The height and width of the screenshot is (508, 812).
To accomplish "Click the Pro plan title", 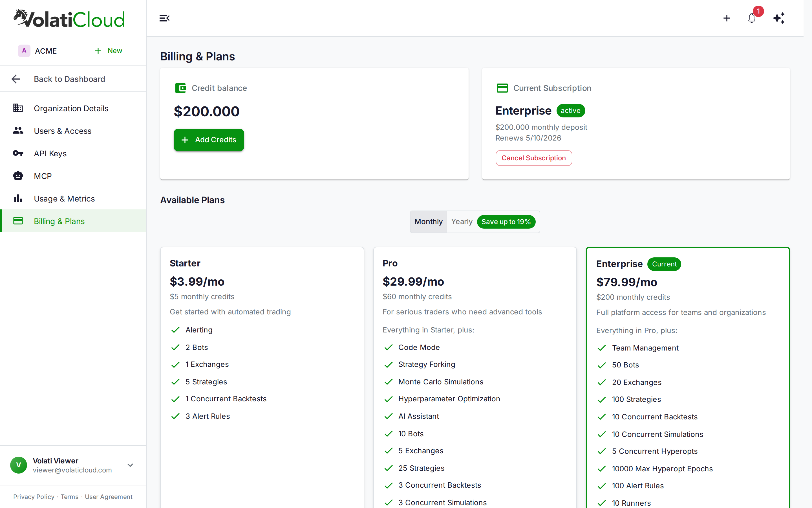I will pos(390,263).
